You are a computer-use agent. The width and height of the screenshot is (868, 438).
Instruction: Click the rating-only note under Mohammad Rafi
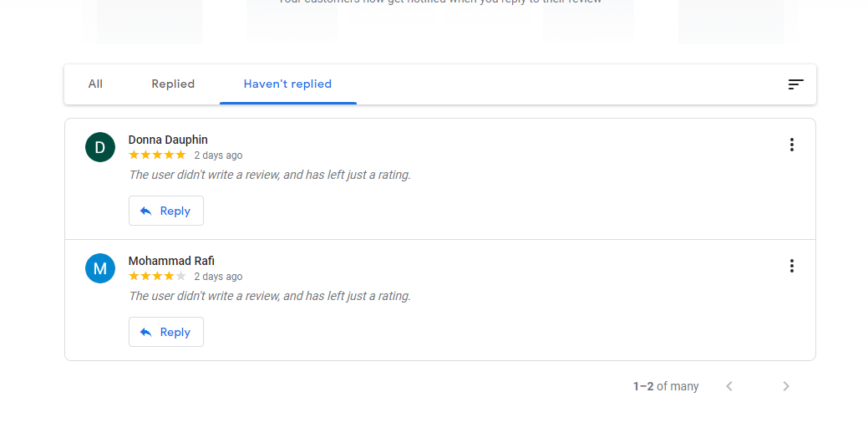pos(270,296)
